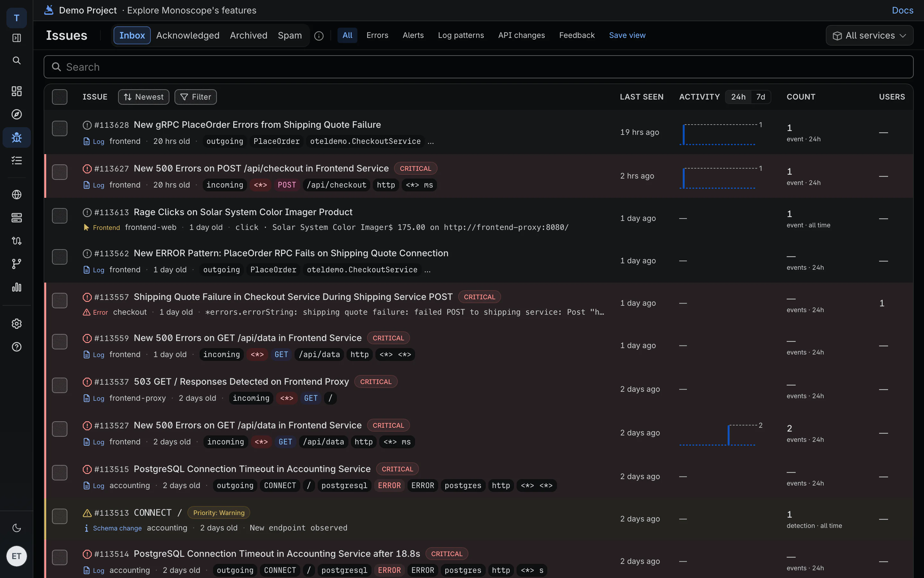Check the box for issue #113627
The image size is (924, 578).
(60, 172)
